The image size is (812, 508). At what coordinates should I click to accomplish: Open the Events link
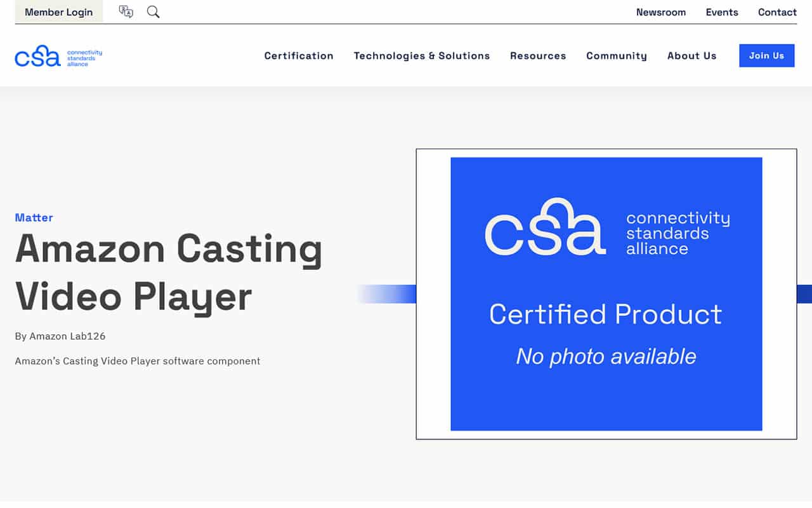click(722, 12)
